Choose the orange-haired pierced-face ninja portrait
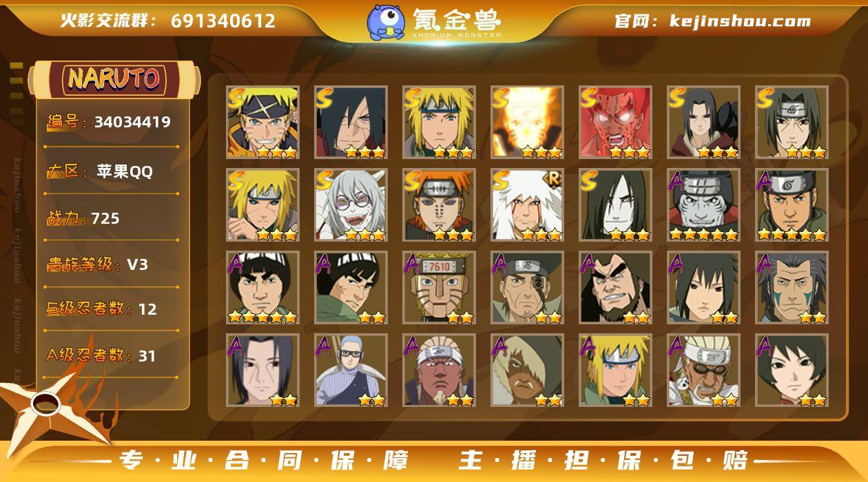Screen dimensions: 868x482 (439, 205)
